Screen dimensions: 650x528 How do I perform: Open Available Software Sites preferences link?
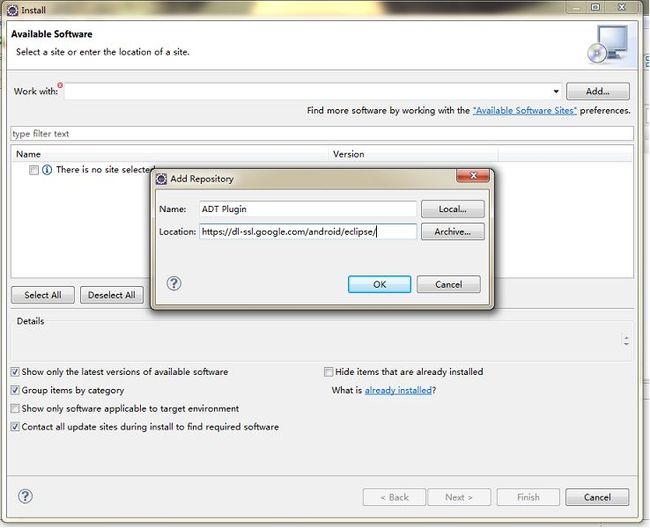click(x=524, y=111)
